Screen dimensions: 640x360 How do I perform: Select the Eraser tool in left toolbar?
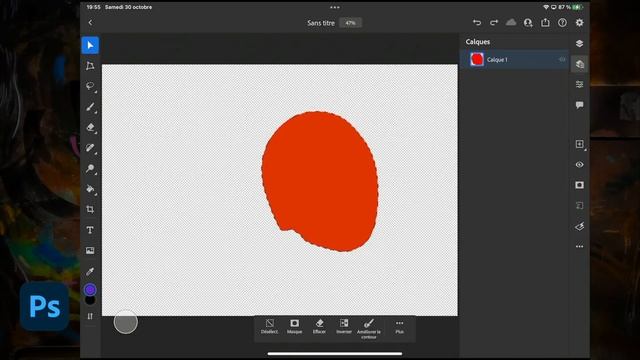90,127
